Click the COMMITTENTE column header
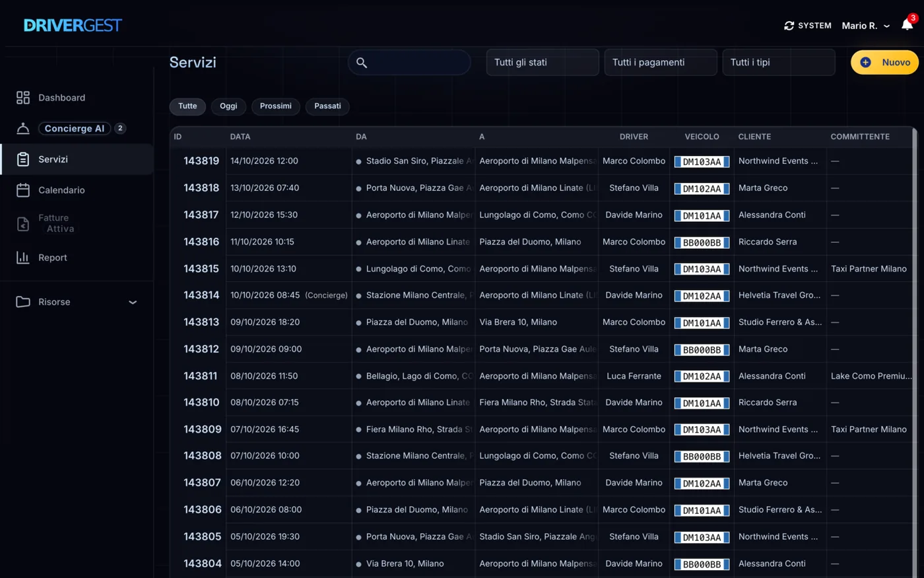This screenshot has width=924, height=578. 860,137
